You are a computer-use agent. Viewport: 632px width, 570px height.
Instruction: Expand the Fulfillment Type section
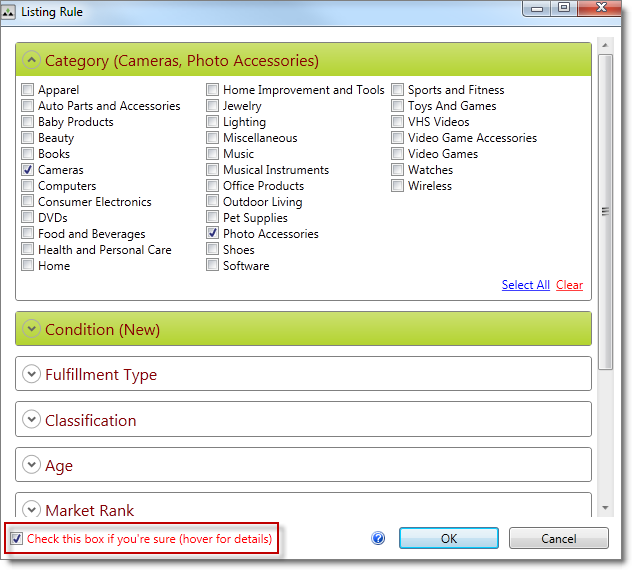(x=31, y=374)
